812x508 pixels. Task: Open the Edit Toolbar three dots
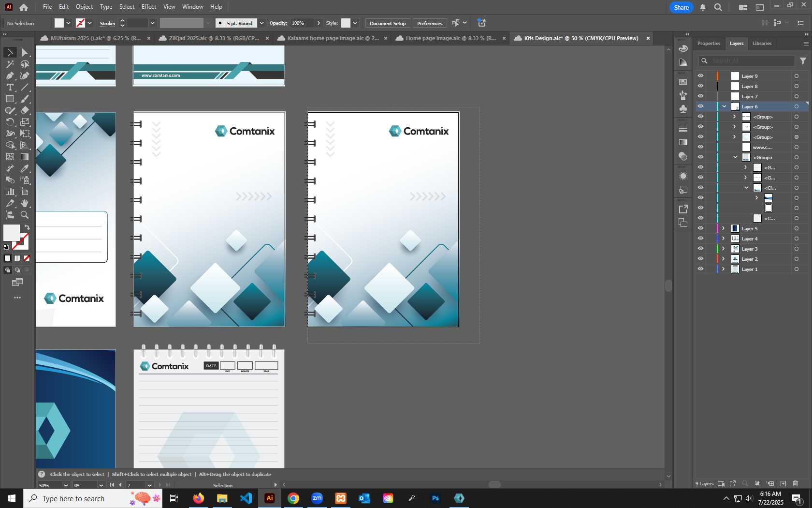17,298
